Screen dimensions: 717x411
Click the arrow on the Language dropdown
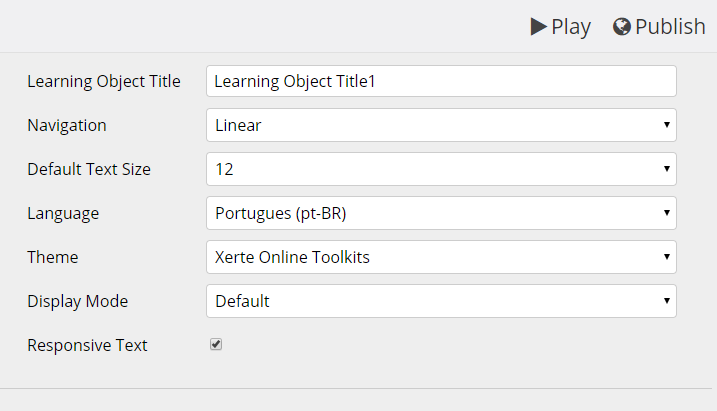pos(667,213)
